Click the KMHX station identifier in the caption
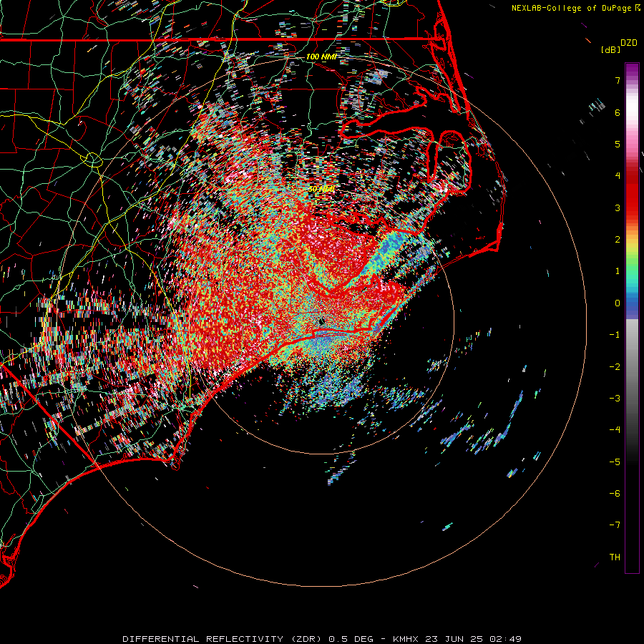This screenshot has height=644, width=644. pos(406,639)
